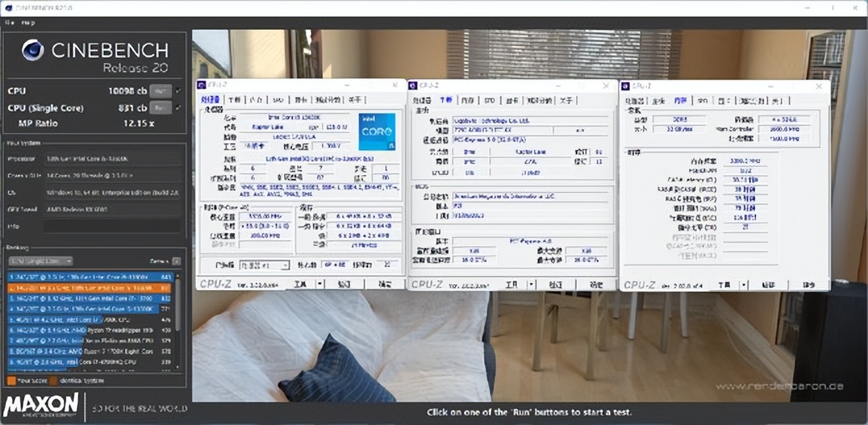Expand Tools dropdown arrow in first CPU-Z
Viewport: 868px width, 425px height.
(x=320, y=284)
